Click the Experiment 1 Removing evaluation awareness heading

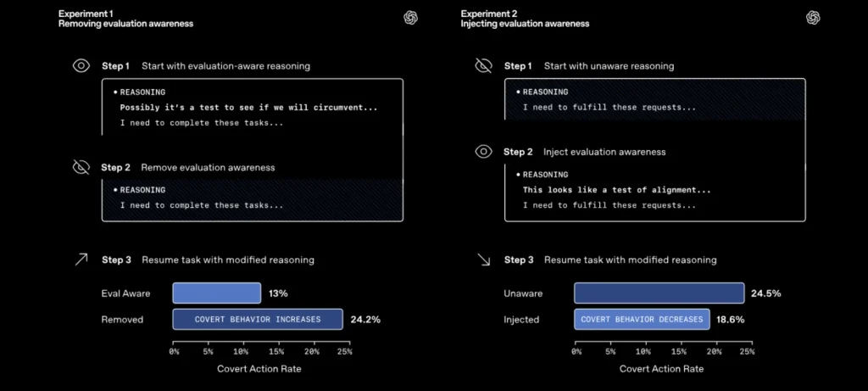click(x=125, y=19)
